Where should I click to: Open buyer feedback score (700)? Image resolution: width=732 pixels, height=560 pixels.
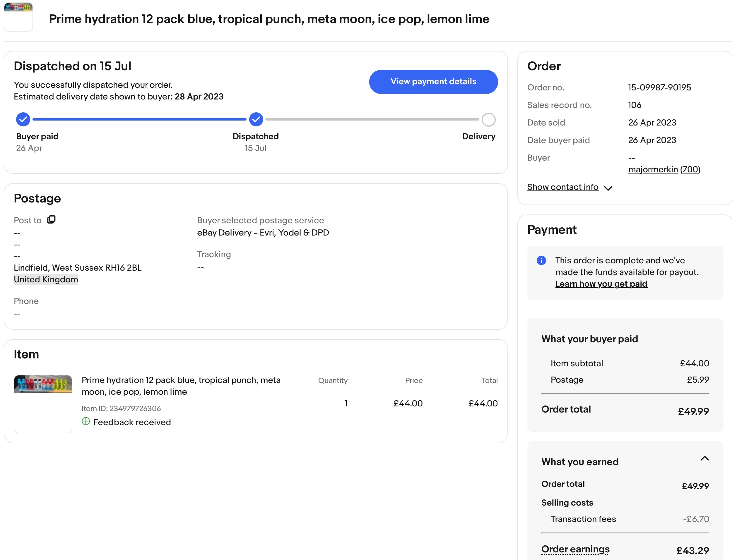click(690, 169)
